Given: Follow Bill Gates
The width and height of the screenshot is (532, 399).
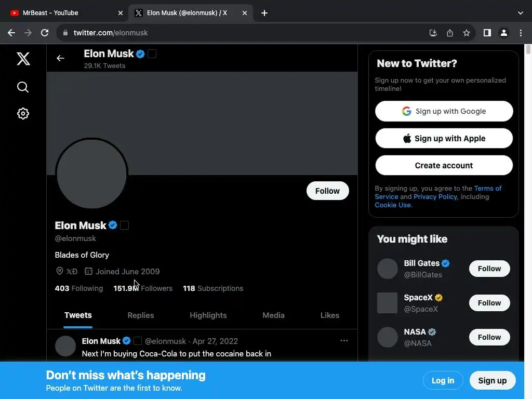Looking at the screenshot, I should [489, 269].
